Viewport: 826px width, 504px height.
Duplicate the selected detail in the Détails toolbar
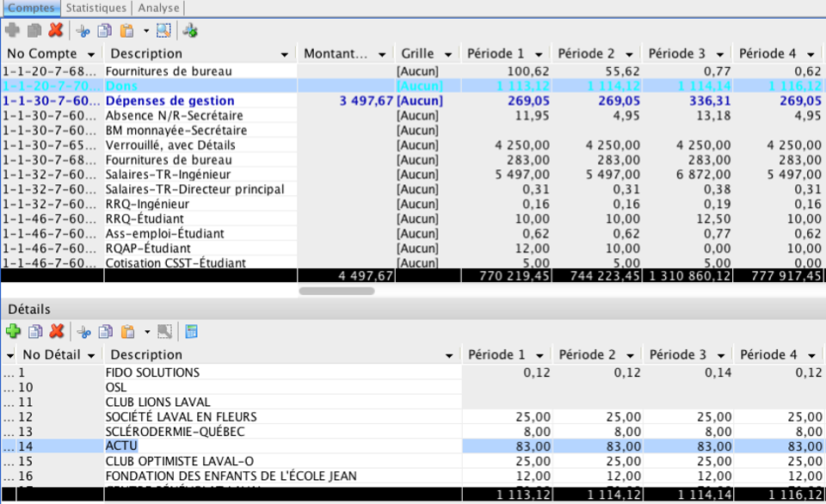[x=35, y=331]
